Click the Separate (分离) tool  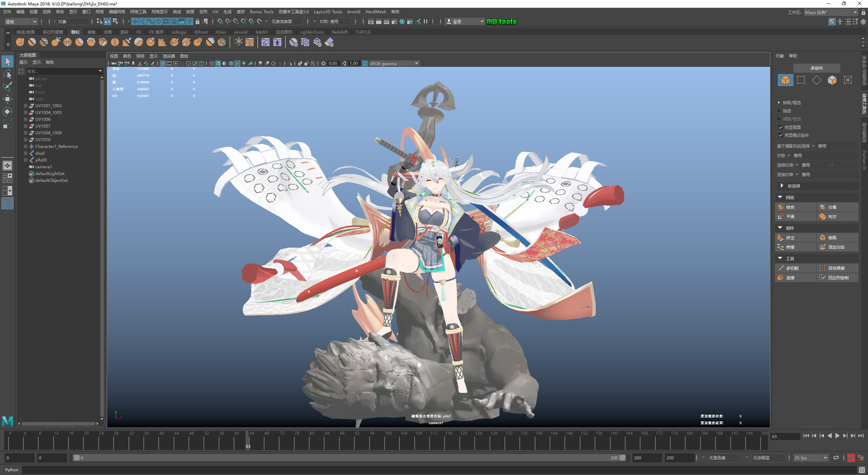(x=838, y=207)
